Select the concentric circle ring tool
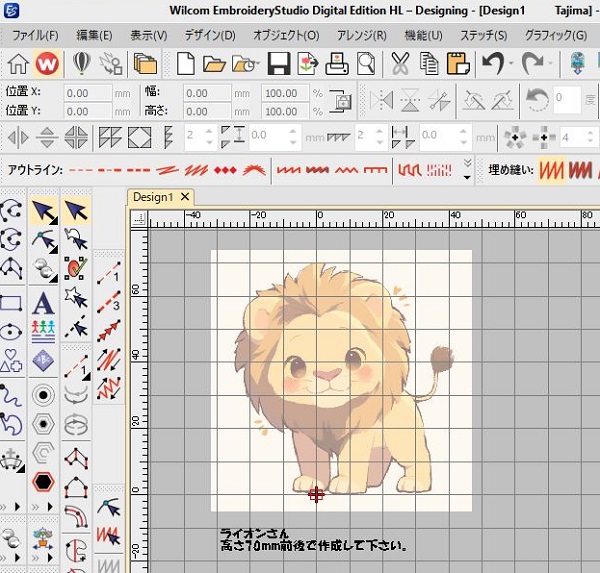600x573 pixels. 43,394
